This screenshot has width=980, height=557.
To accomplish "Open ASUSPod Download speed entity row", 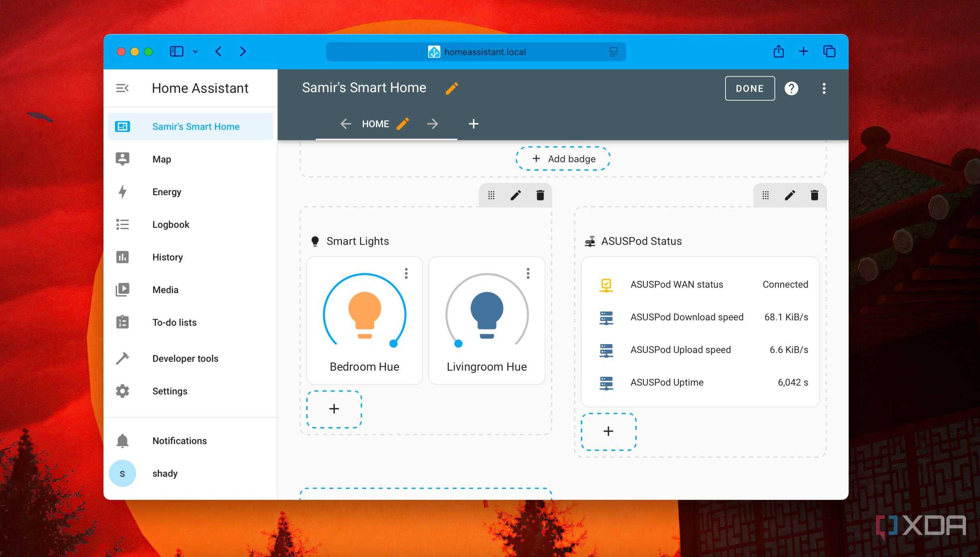I will (x=700, y=317).
